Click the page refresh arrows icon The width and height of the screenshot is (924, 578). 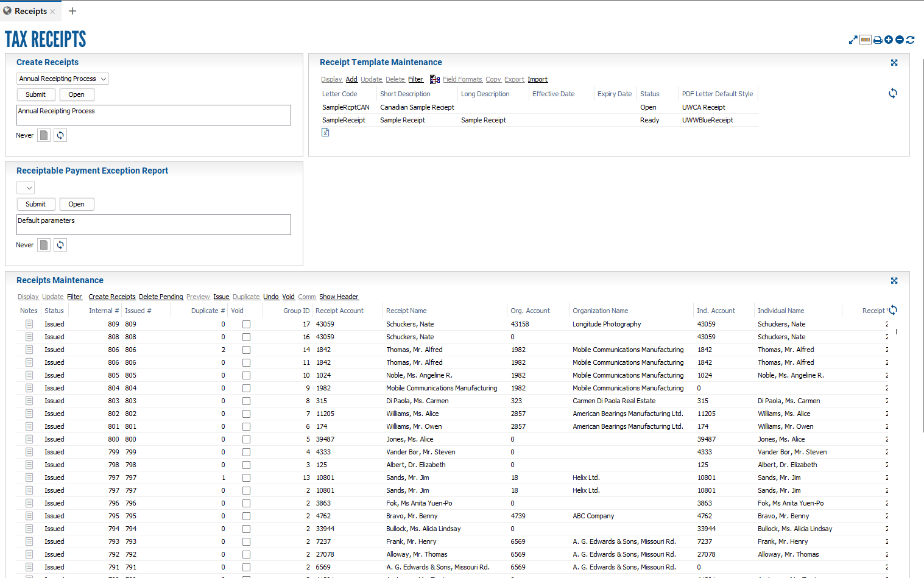coord(911,40)
